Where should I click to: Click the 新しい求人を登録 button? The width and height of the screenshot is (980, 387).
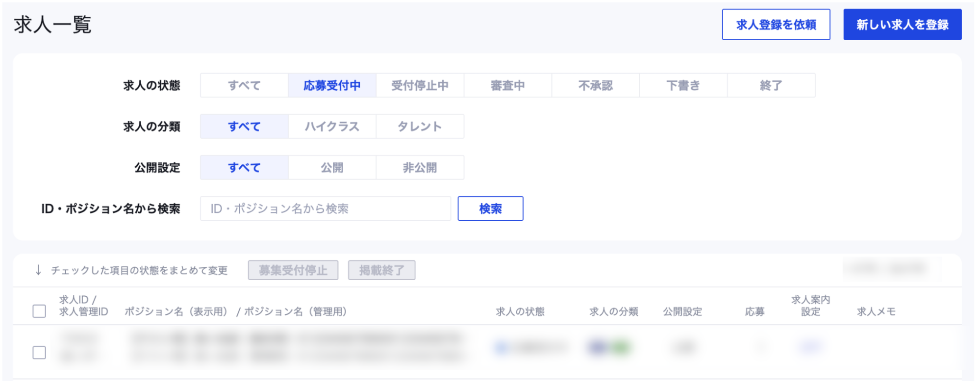902,25
